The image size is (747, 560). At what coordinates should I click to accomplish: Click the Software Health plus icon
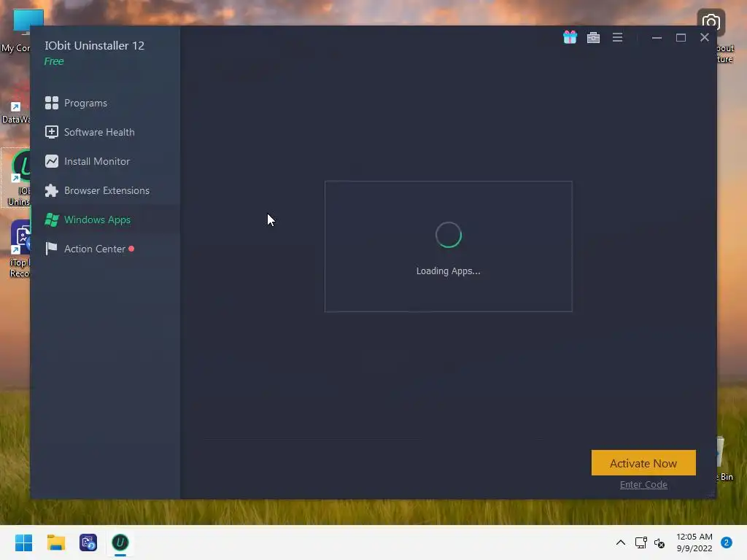point(52,132)
